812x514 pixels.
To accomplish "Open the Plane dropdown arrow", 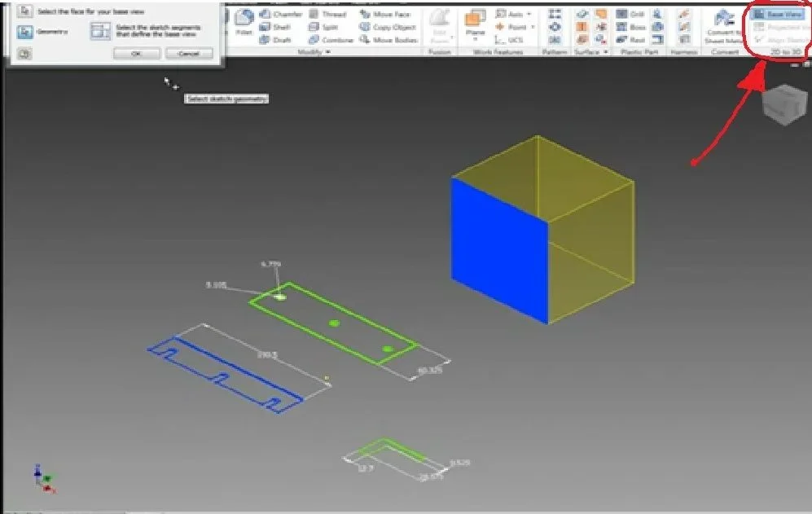I will [475, 39].
